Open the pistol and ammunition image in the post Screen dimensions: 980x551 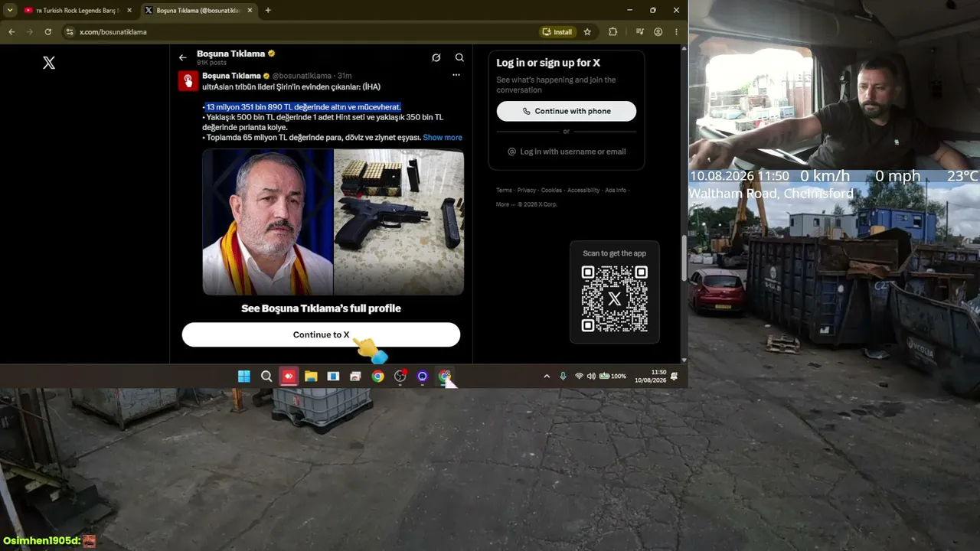click(x=399, y=222)
